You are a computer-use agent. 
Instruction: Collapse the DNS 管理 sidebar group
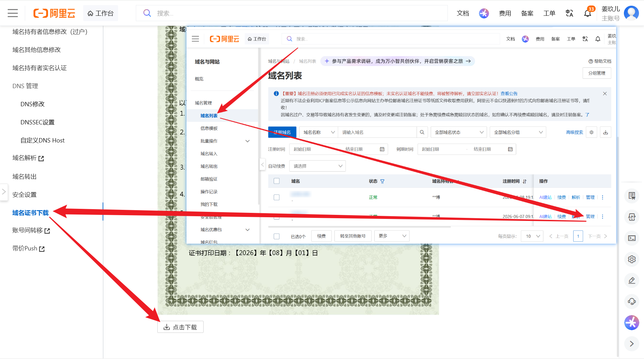(x=25, y=86)
